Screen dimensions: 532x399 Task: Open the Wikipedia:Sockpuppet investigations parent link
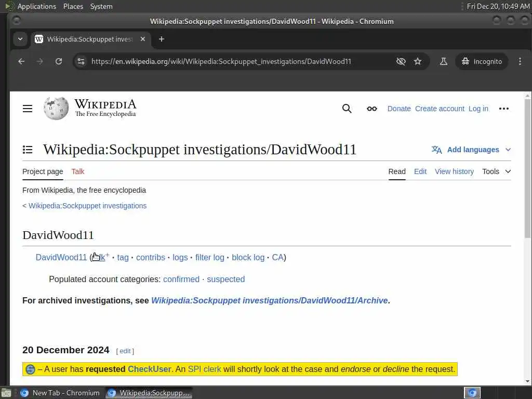pos(87,206)
